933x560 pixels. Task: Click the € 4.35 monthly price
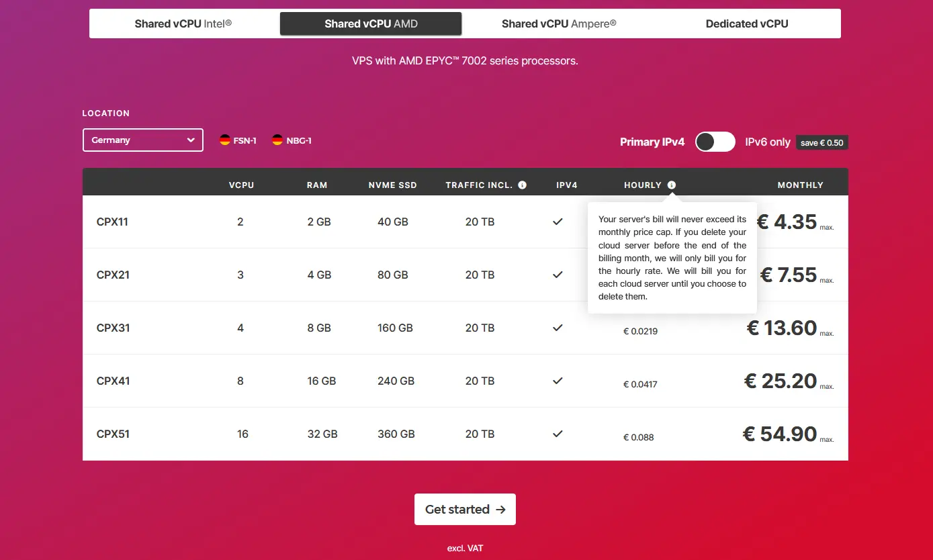coord(787,222)
